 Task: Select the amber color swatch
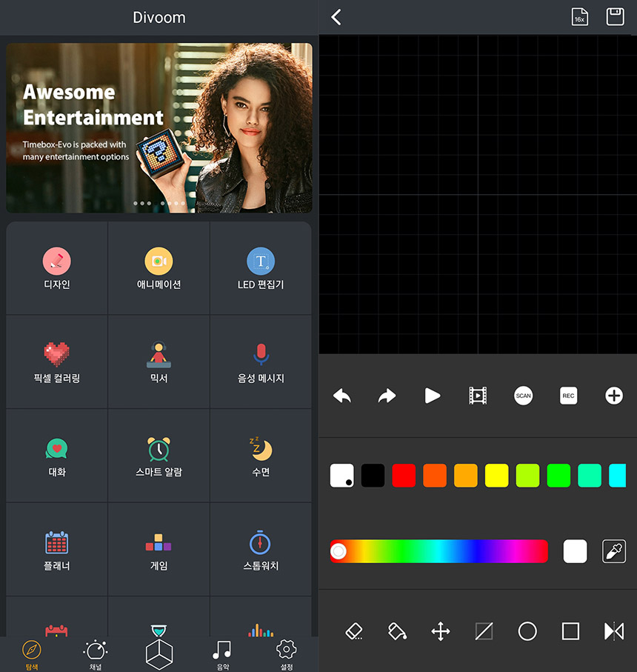point(466,475)
